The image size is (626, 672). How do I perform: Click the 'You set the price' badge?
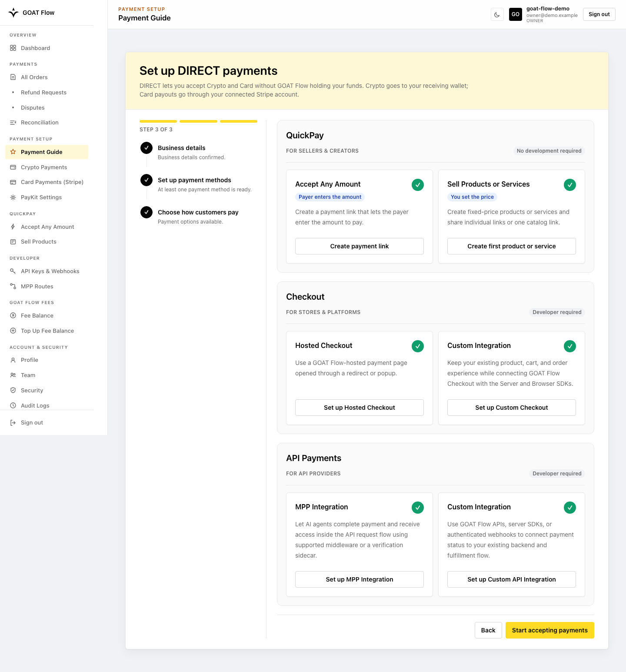[472, 197]
